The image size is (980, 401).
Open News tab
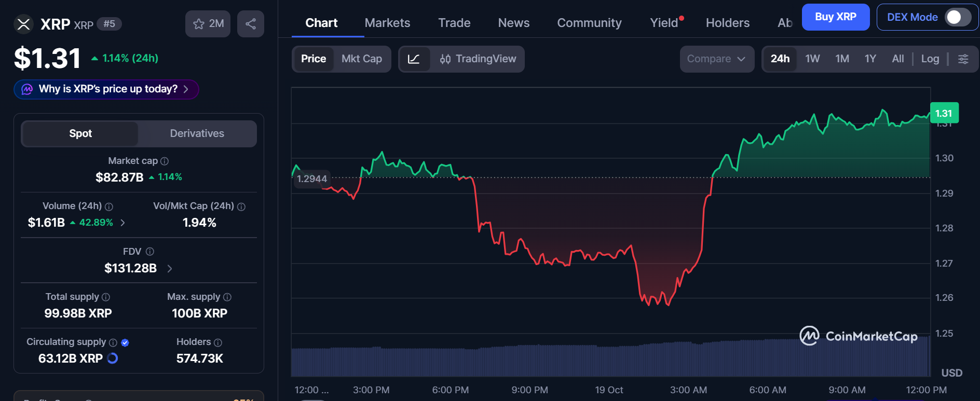coord(514,23)
